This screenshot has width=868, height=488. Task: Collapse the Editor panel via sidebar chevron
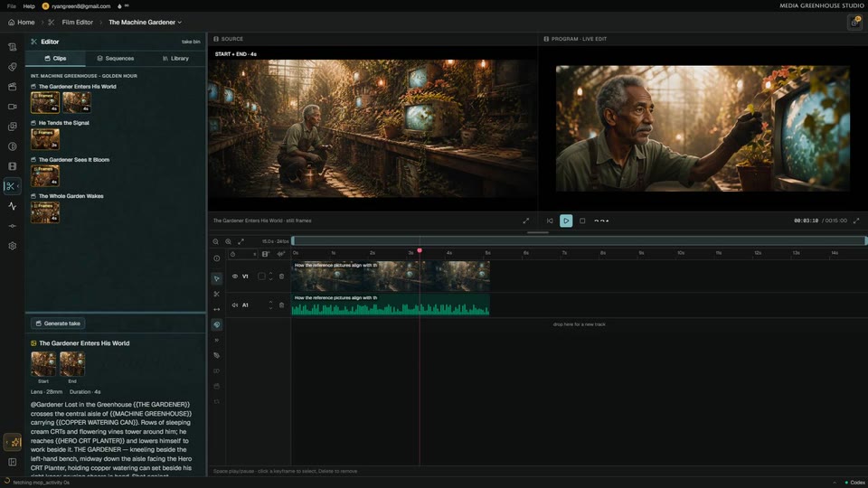tap(18, 186)
